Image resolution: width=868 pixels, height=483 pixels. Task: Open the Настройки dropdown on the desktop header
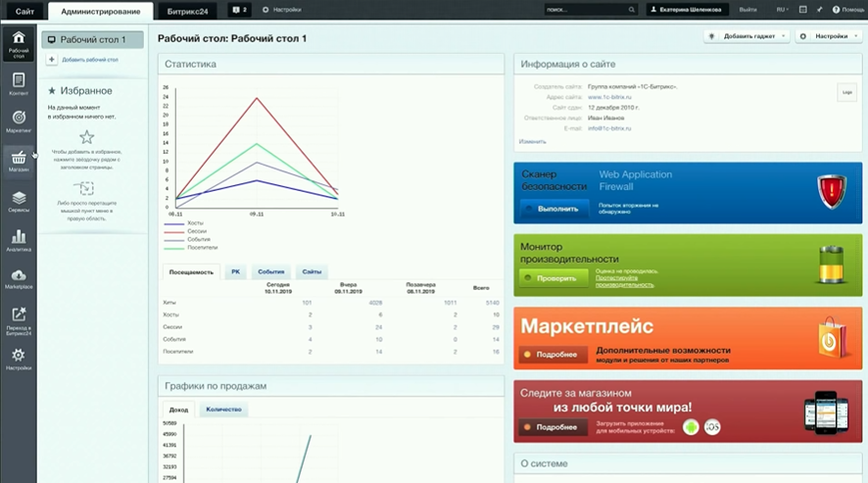[828, 36]
